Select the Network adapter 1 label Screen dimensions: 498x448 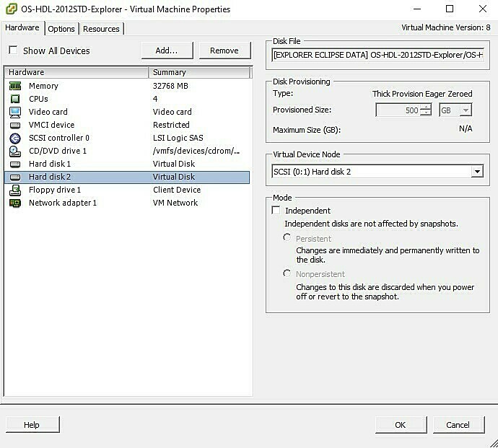click(63, 203)
